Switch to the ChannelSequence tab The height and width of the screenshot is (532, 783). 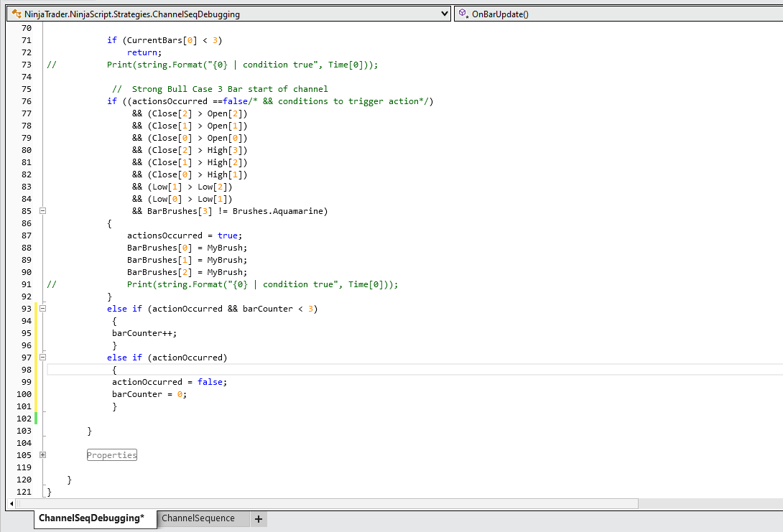pyautogui.click(x=203, y=518)
